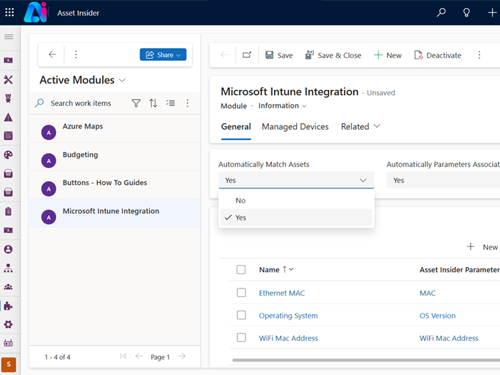Open the Automatically Parameters Association dropdown
500x375 pixels.
point(443,180)
